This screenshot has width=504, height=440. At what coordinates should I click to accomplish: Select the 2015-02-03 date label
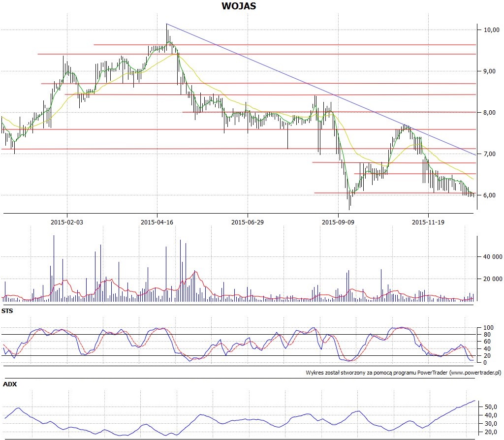point(67,222)
